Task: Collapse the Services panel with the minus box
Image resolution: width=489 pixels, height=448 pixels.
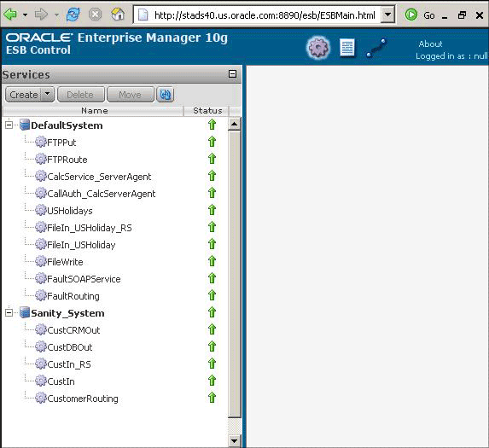Action: [x=232, y=74]
